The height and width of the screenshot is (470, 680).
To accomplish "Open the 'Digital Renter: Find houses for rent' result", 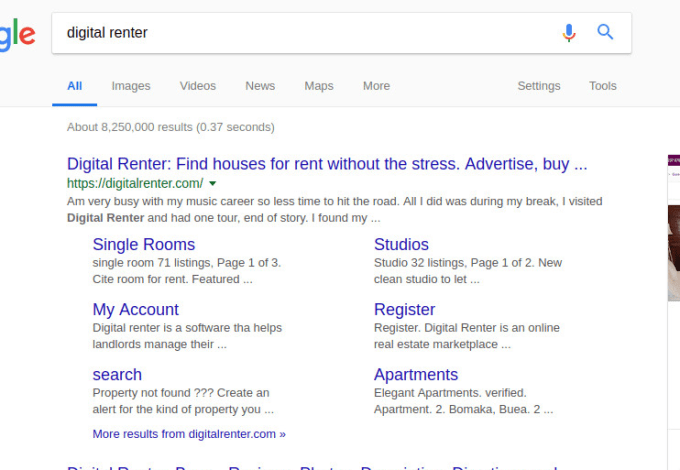I will point(327,164).
